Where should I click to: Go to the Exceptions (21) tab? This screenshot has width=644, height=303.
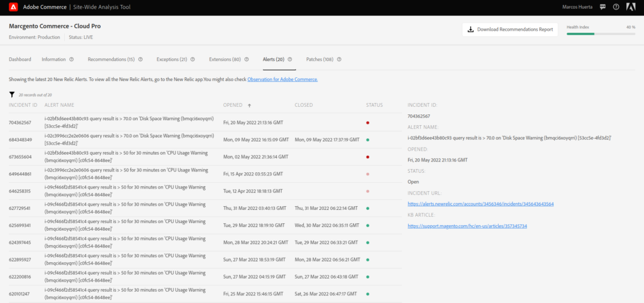(x=172, y=59)
